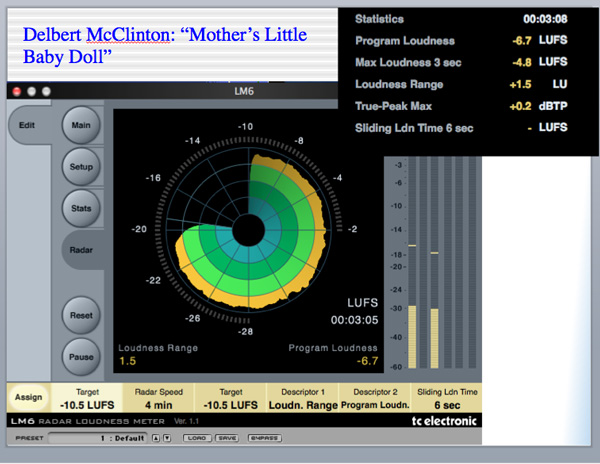Click the Loudness Range 1.5 value in the radar display
This screenshot has width=600, height=464.
click(x=127, y=361)
